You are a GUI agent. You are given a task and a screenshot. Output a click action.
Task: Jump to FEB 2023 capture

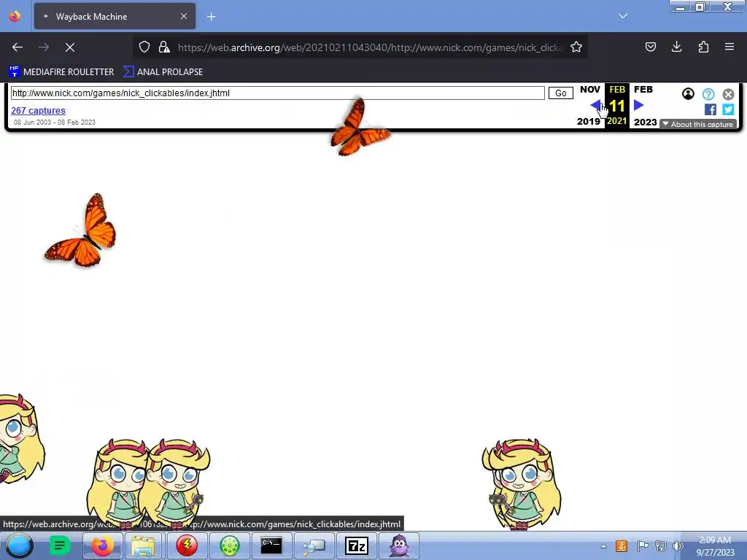(643, 90)
